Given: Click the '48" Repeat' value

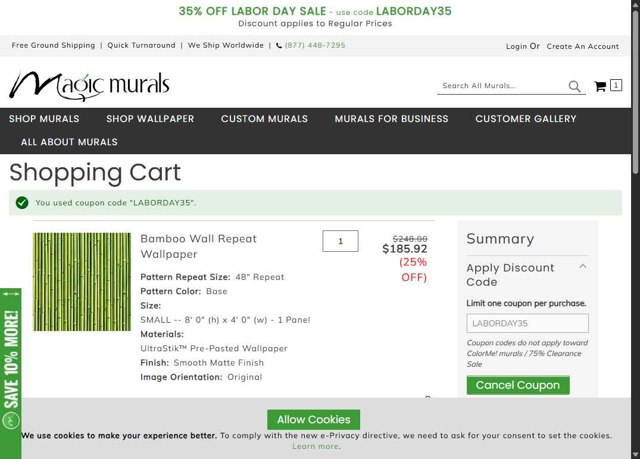Looking at the screenshot, I should (260, 277).
